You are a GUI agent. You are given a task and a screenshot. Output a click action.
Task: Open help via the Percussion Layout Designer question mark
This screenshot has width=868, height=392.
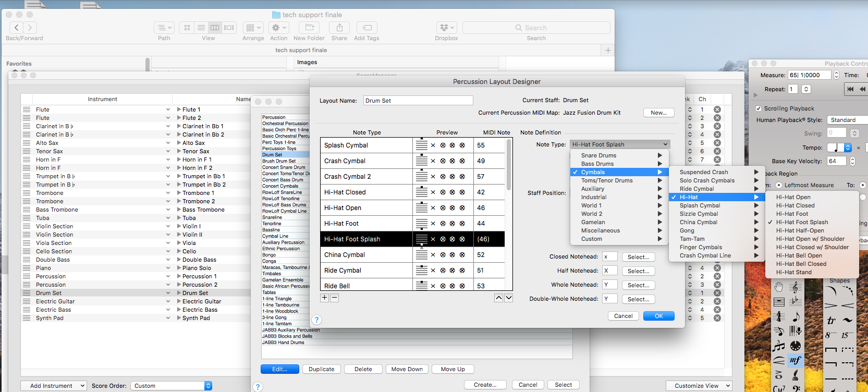tap(316, 320)
